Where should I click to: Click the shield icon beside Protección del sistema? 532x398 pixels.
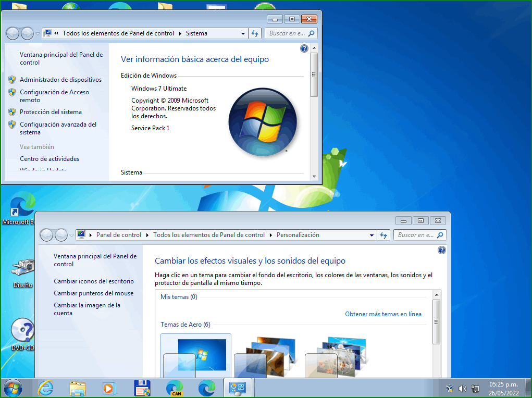[x=12, y=112]
